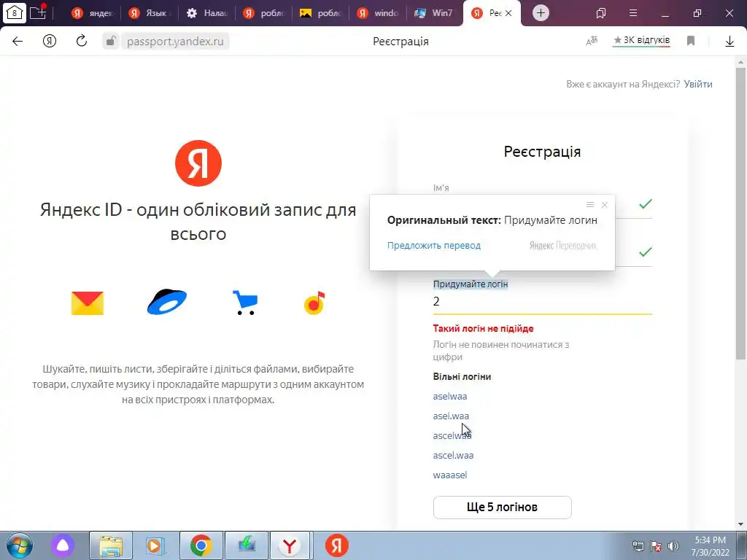Switch to the Язык tab
Screen dimensions: 747x560
[150, 13]
